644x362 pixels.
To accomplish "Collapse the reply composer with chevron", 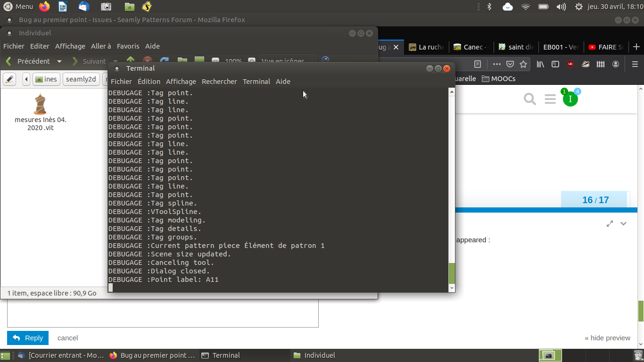I will coord(624,223).
